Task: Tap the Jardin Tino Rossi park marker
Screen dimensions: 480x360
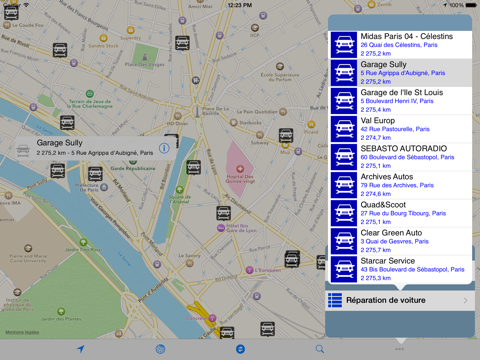Action: (83, 242)
